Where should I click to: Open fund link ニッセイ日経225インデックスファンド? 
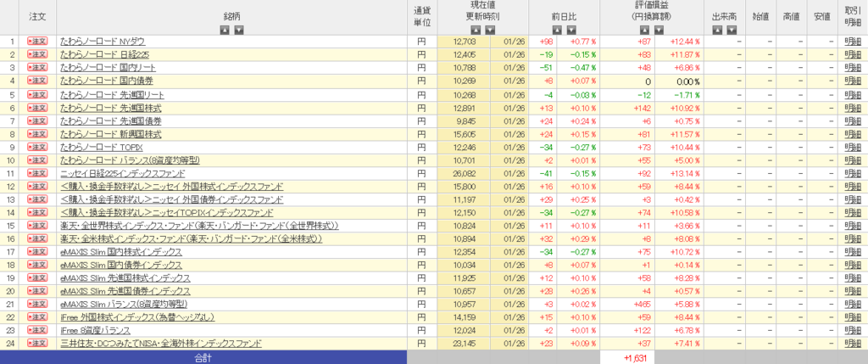(123, 174)
